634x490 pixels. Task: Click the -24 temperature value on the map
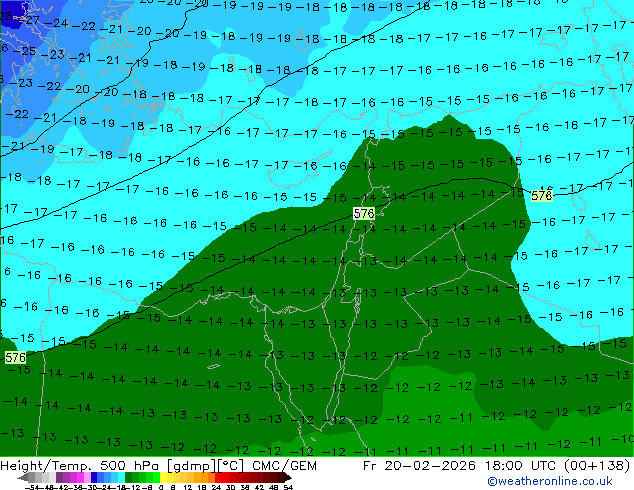click(x=57, y=23)
